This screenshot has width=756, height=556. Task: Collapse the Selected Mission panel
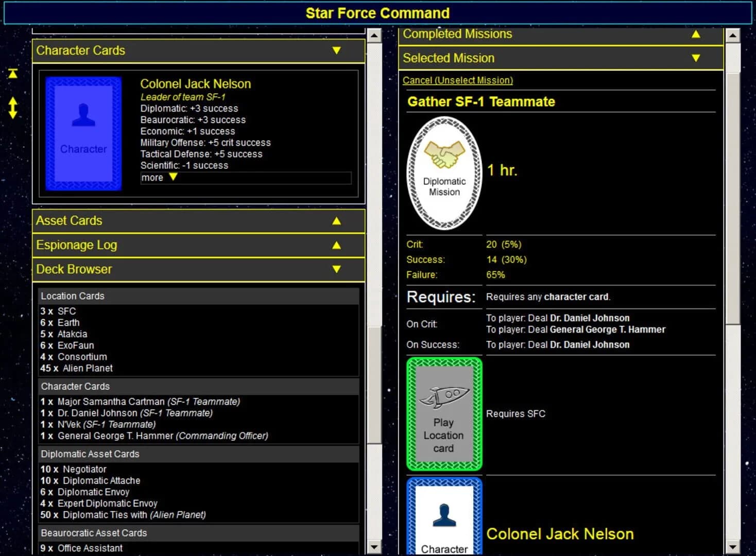click(x=696, y=58)
